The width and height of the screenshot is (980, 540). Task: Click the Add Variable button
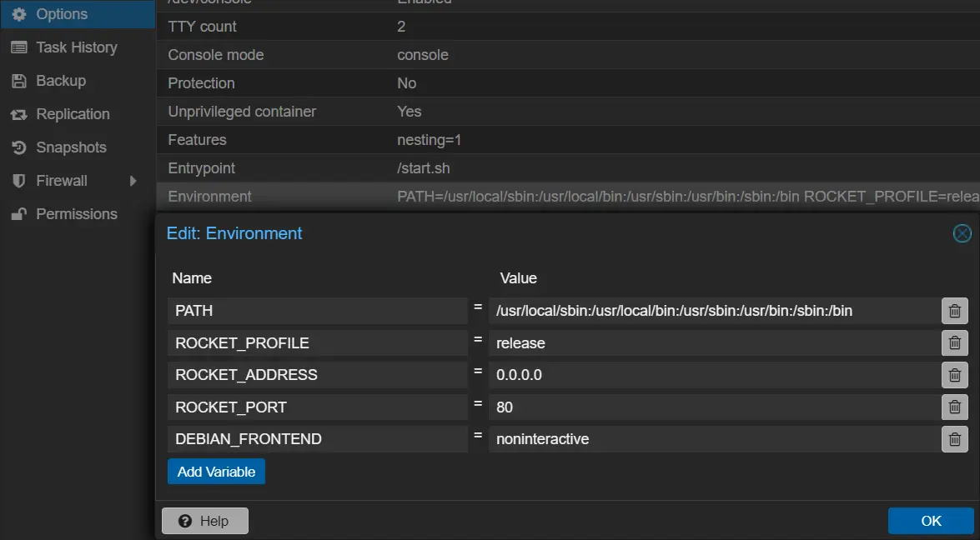tap(216, 471)
